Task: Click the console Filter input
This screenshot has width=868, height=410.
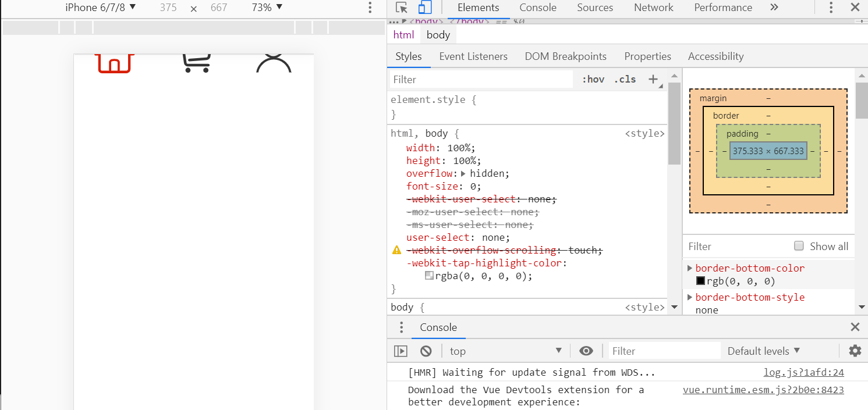Action: tap(665, 351)
